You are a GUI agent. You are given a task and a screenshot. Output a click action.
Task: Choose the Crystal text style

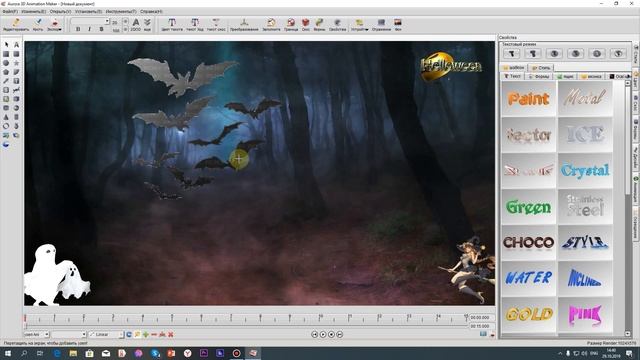pyautogui.click(x=585, y=170)
